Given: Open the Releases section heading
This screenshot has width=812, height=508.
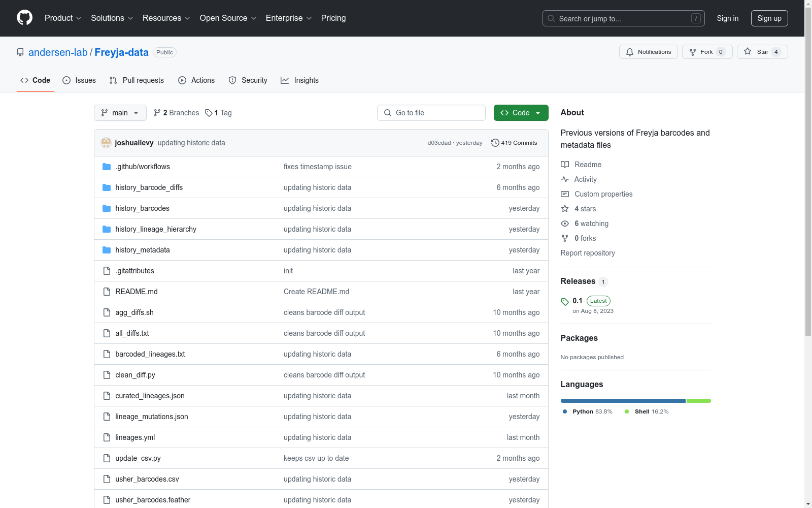Looking at the screenshot, I should pos(578,281).
